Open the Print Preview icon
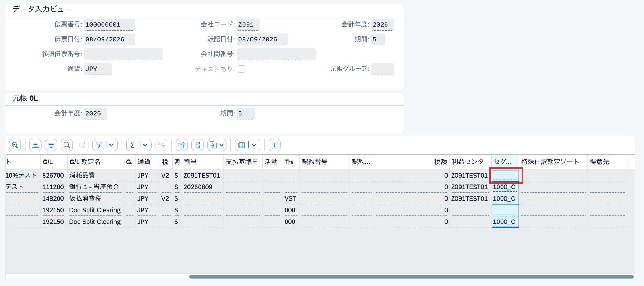Screen dimensions: 644x286 (197, 145)
